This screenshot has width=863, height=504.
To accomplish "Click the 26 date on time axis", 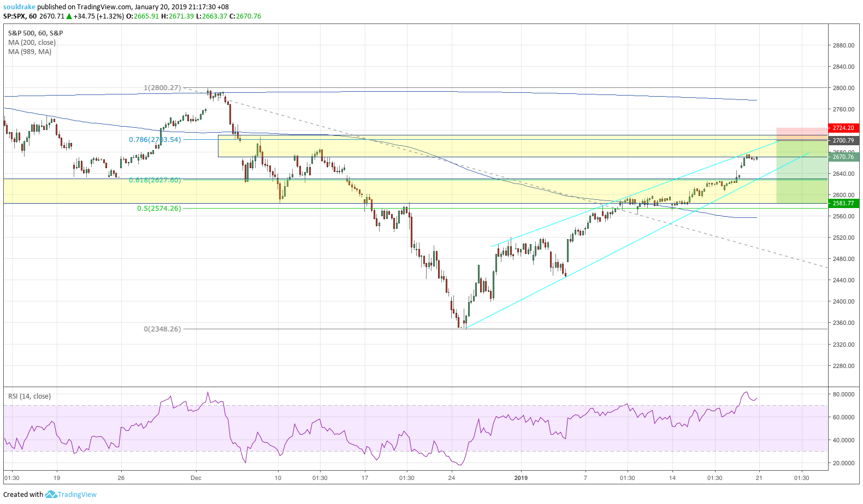I will click(121, 478).
